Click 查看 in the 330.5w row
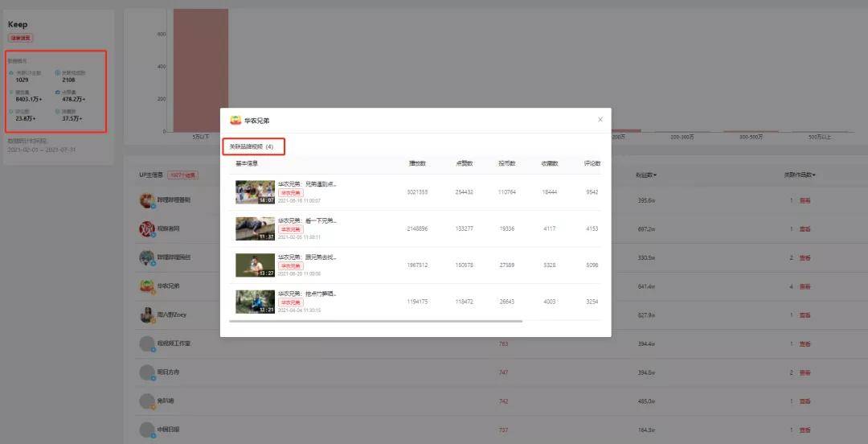 click(x=805, y=257)
